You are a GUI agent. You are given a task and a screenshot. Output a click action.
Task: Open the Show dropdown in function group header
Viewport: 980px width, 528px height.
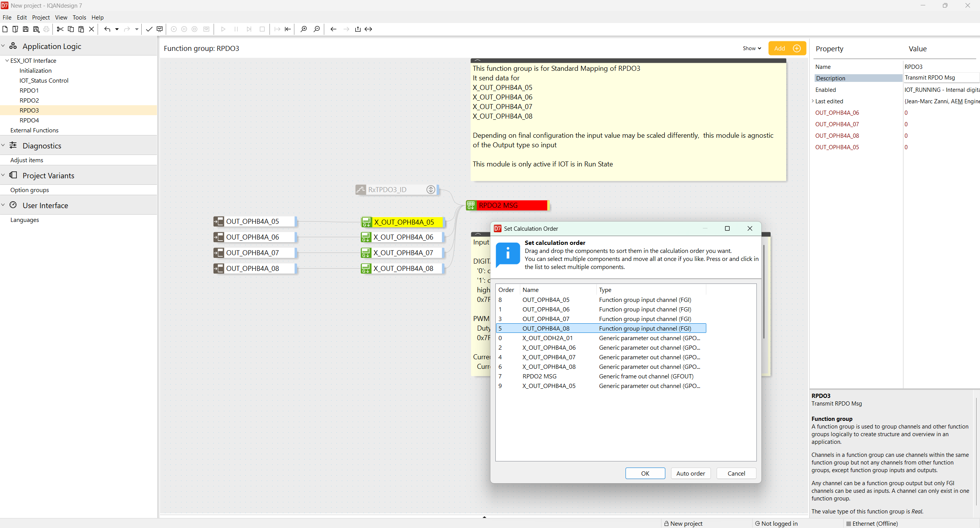pyautogui.click(x=752, y=48)
